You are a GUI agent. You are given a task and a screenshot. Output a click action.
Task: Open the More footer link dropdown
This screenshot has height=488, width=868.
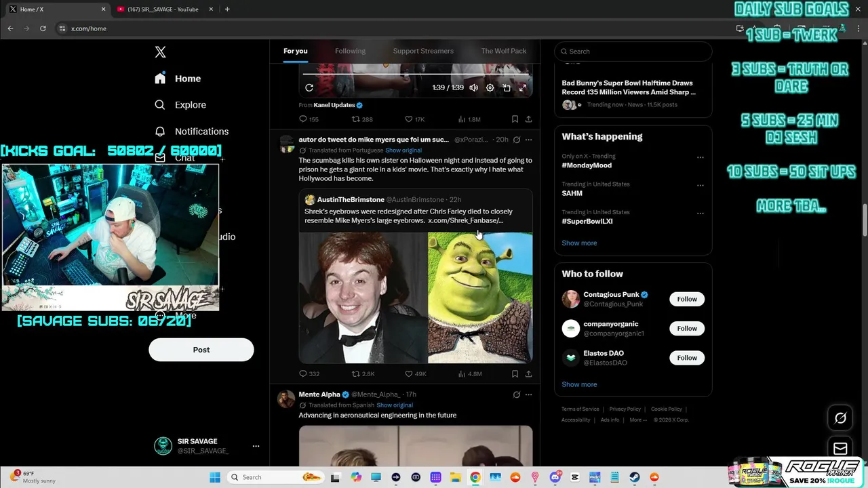(x=637, y=420)
